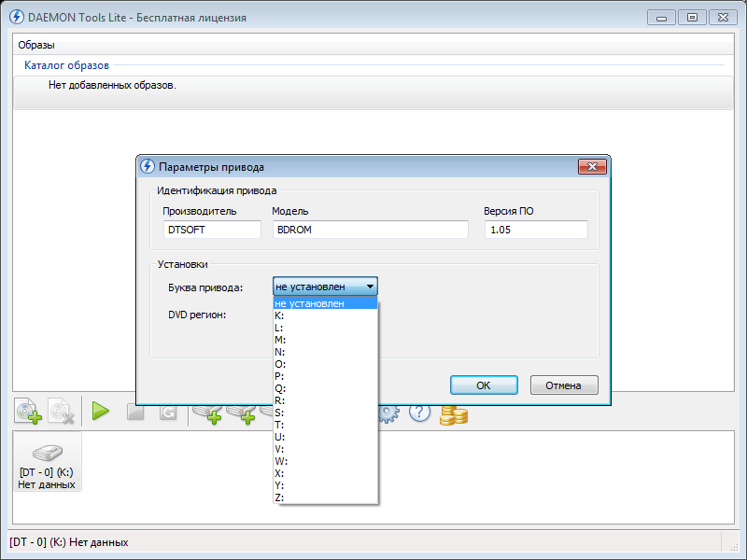The image size is (747, 560).
Task: Open the preferences gear icon
Action: tap(388, 413)
